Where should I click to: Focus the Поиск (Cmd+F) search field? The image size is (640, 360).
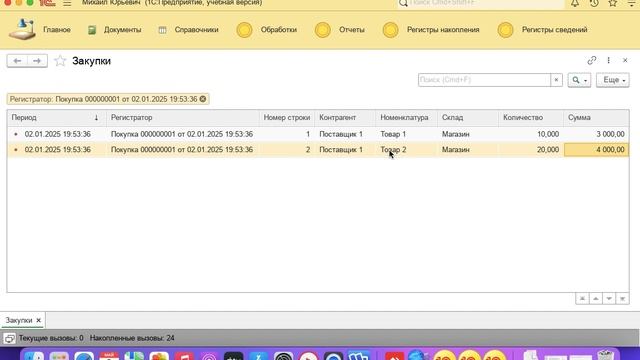click(x=484, y=80)
